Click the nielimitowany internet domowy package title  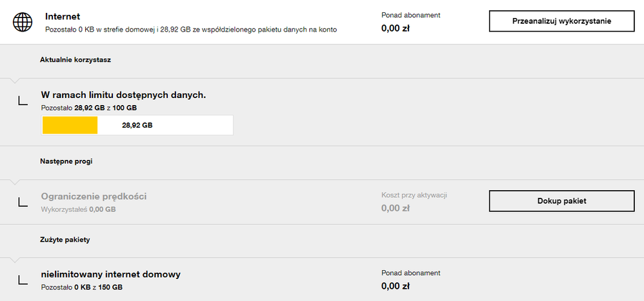click(110, 274)
